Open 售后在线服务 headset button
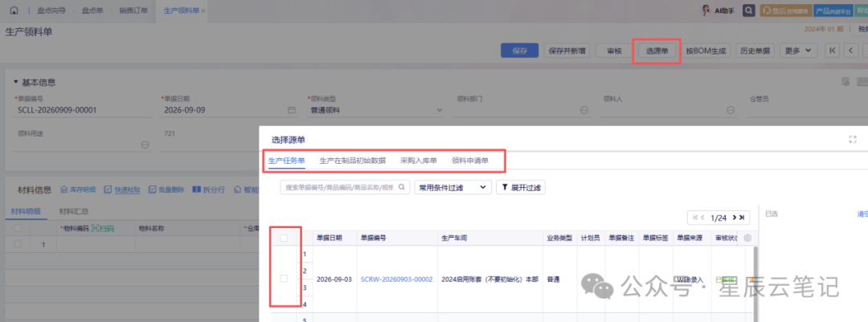 click(785, 10)
